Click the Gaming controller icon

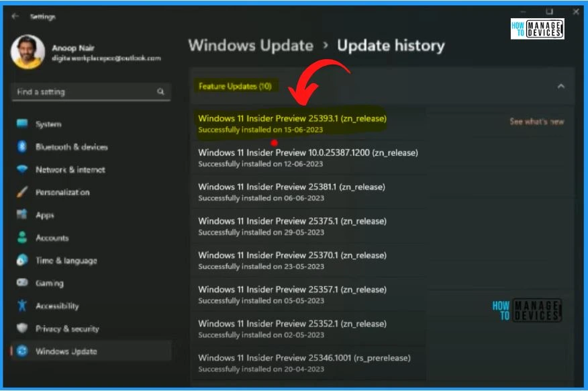pos(22,282)
